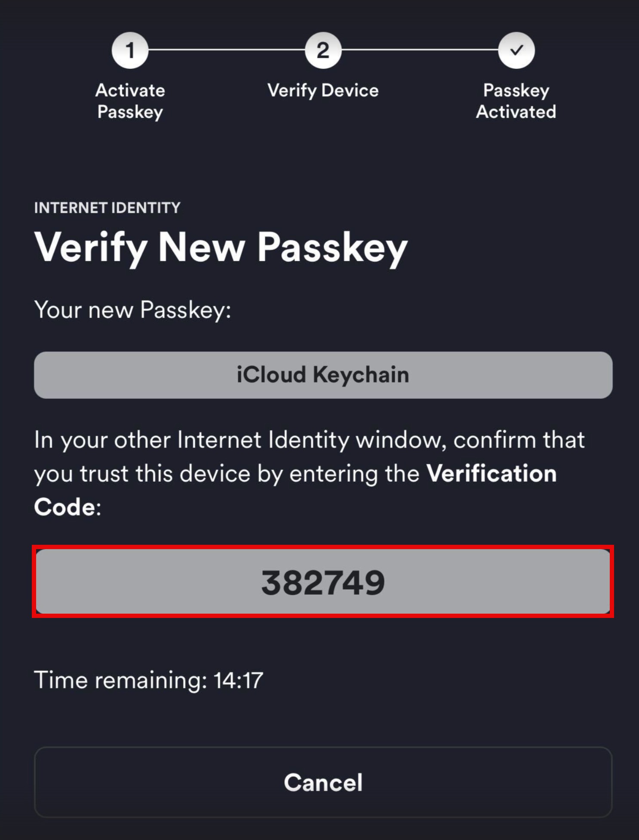Select the Verify Device step label
Screen dimensions: 639x840
(323, 90)
